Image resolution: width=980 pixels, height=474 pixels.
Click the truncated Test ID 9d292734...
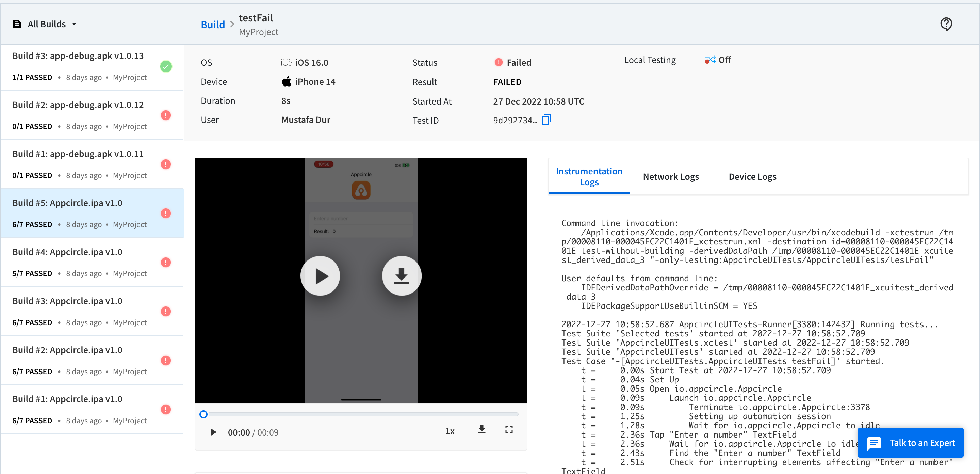click(515, 120)
